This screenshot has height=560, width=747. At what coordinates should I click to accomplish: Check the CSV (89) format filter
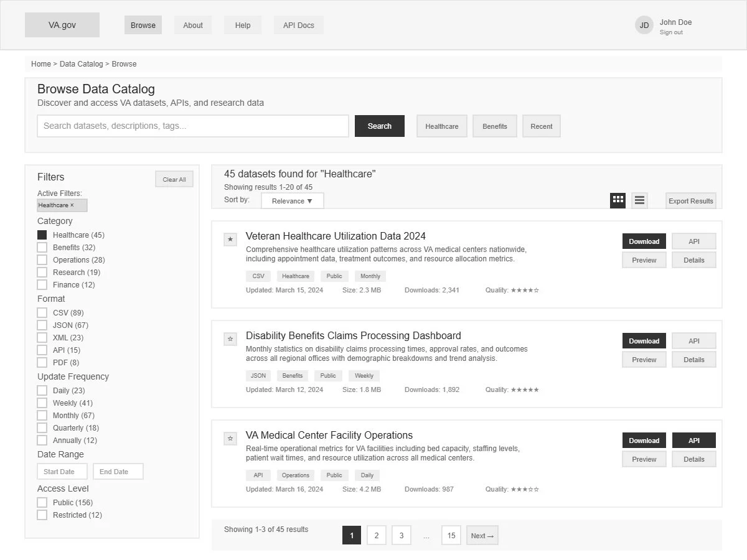[42, 313]
